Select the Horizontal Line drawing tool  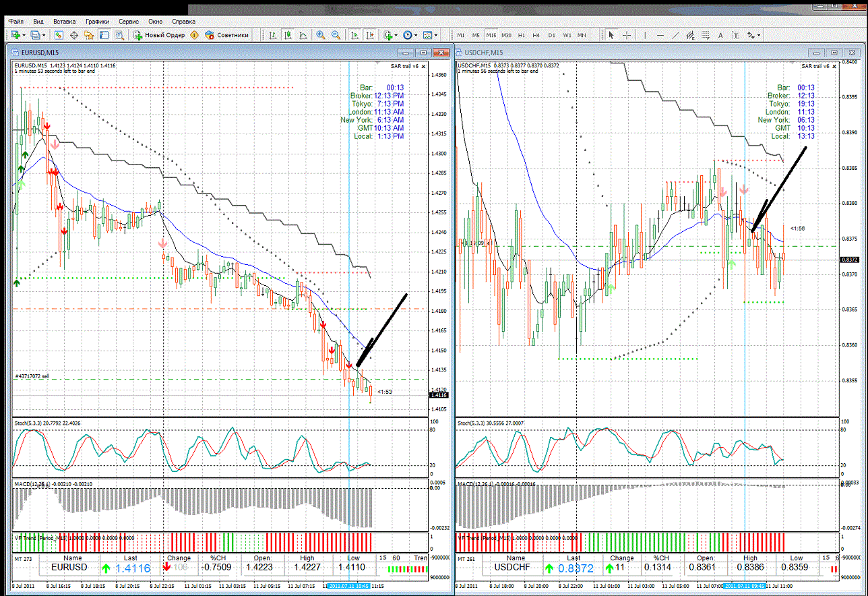660,34
